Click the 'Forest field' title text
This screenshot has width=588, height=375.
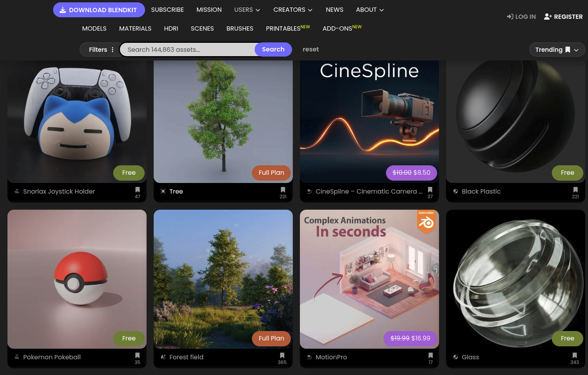click(186, 357)
